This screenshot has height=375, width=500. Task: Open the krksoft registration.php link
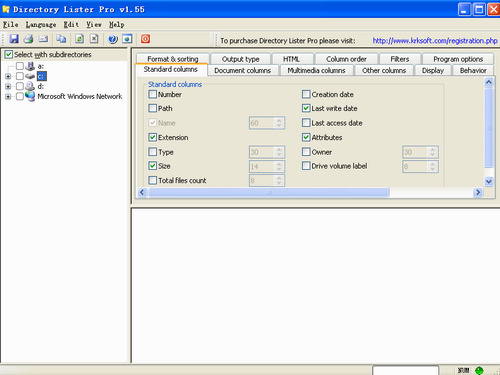[435, 41]
